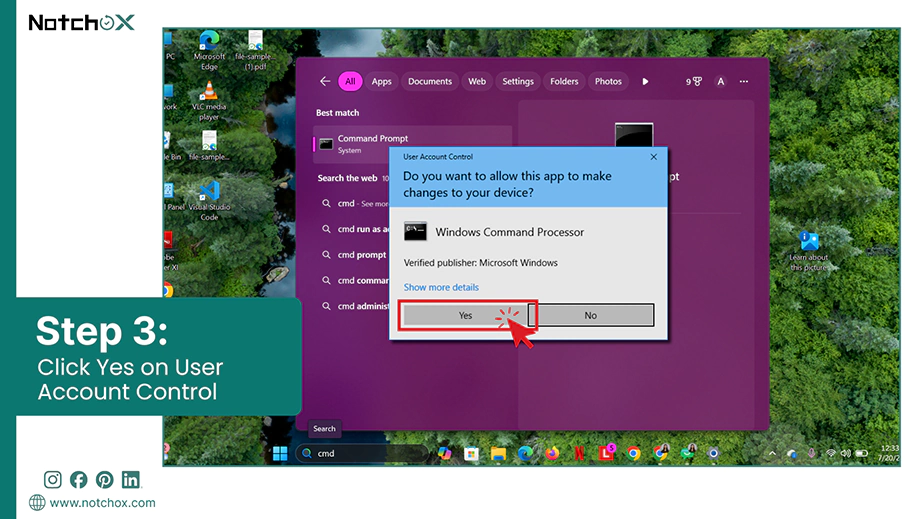Click the Command Prompt preview thumbnail
Screen dimensions: 922x519
[x=634, y=135]
